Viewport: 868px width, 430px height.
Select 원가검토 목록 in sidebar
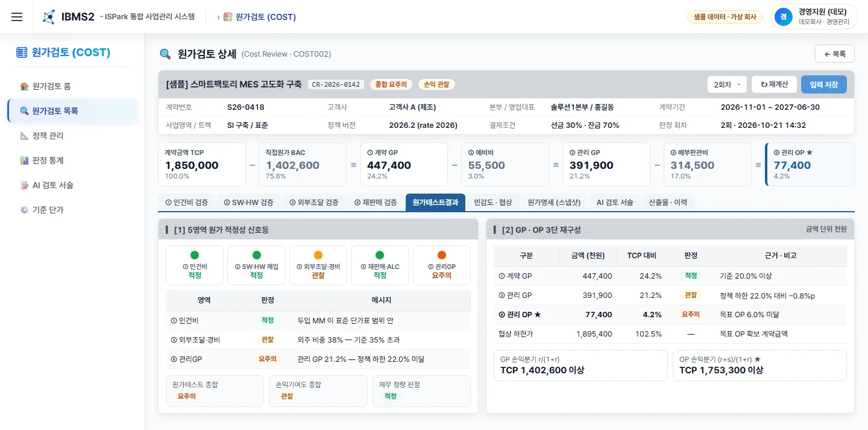[72, 111]
